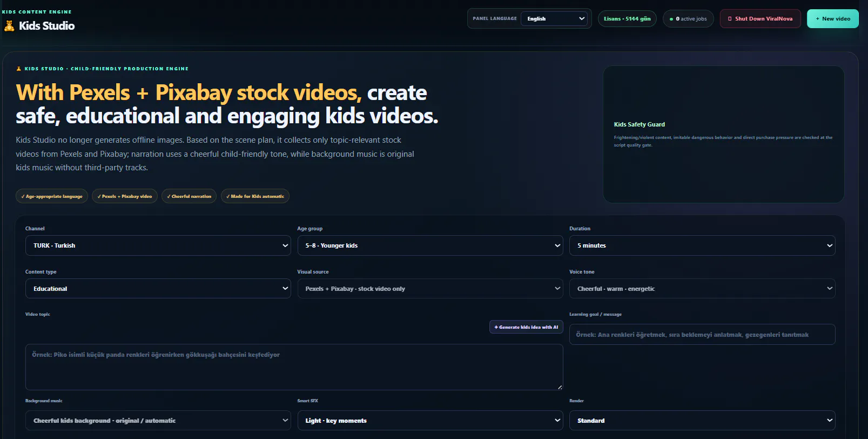Click the Cheerful narration chip
The image size is (868, 439).
pyautogui.click(x=189, y=196)
